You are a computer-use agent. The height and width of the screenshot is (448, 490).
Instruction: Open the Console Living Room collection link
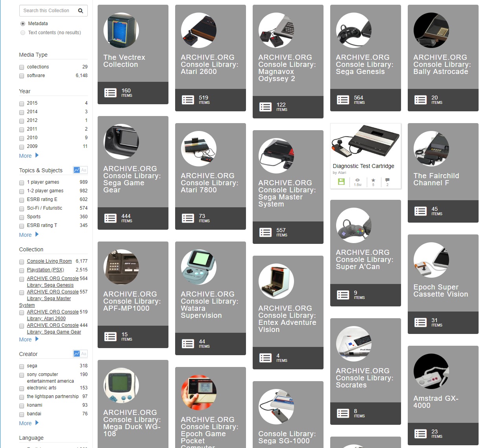click(49, 261)
